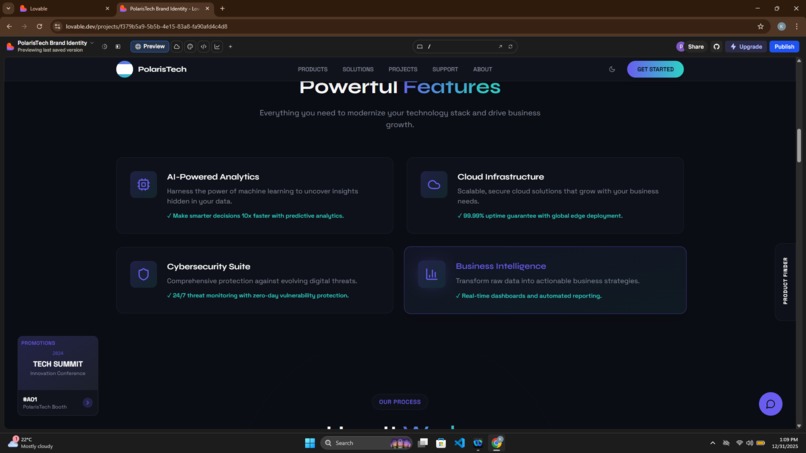The image size is (806, 453).
Task: Open the Chrome tab search dropdown
Action: point(8,8)
